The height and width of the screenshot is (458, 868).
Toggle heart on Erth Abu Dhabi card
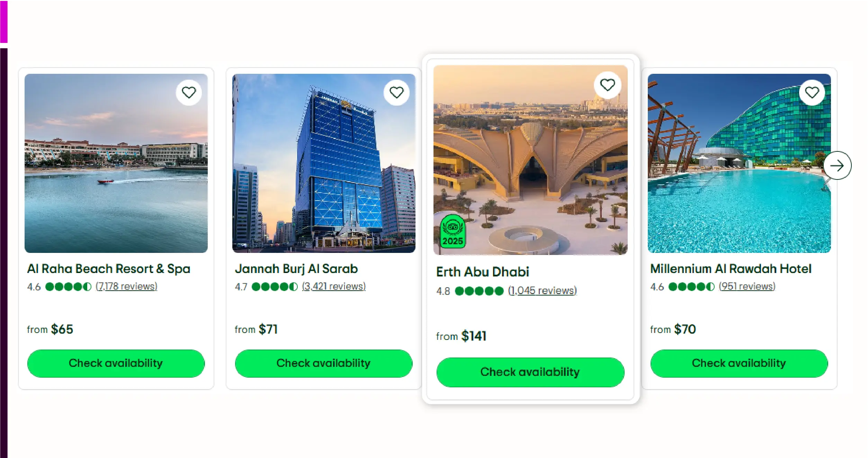[607, 85]
